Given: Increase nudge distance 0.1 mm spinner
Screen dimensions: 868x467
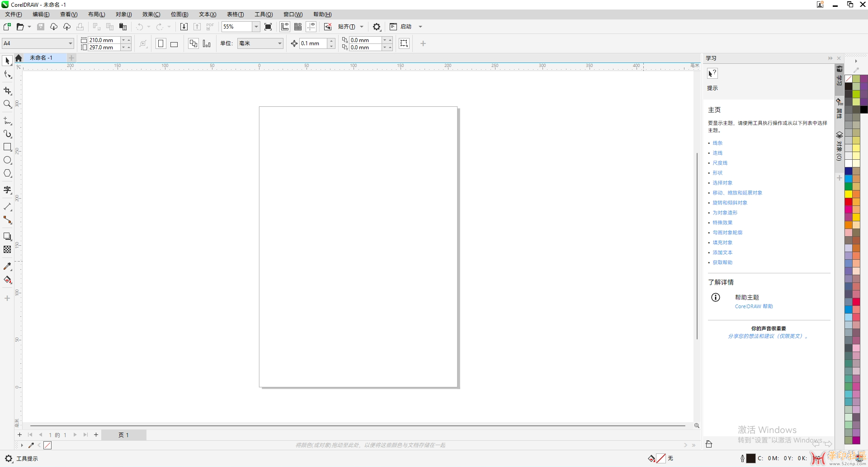Looking at the screenshot, I should pyautogui.click(x=331, y=41).
